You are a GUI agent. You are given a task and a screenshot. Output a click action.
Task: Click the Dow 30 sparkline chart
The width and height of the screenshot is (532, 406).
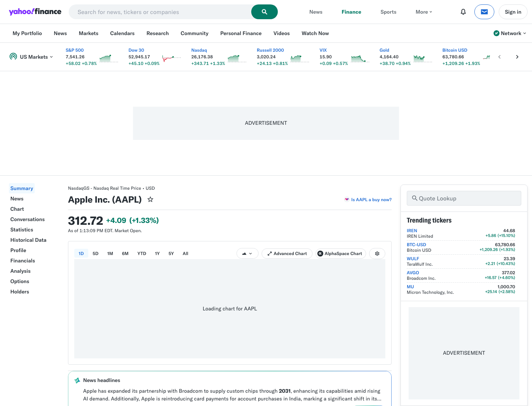(x=171, y=58)
